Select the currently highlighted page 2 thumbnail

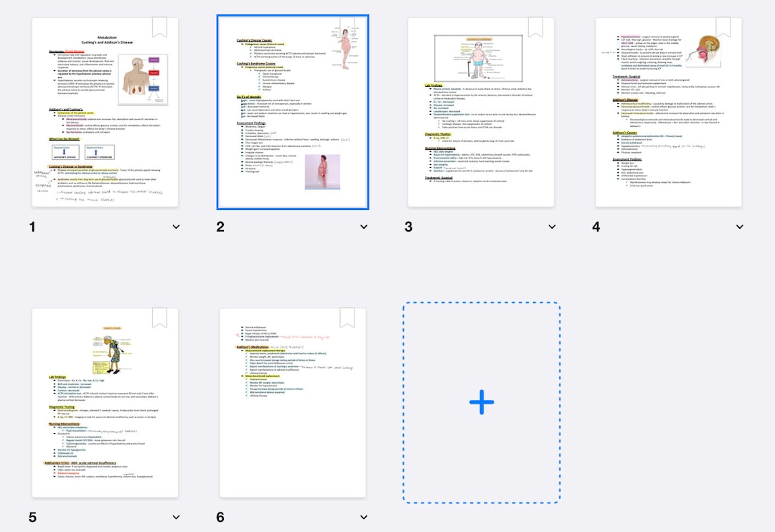point(293,111)
